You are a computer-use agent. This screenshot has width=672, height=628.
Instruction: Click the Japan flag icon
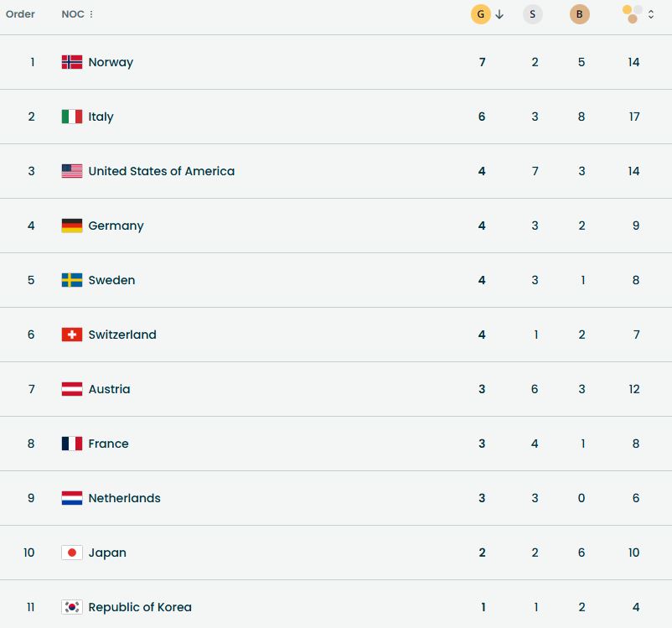72,553
